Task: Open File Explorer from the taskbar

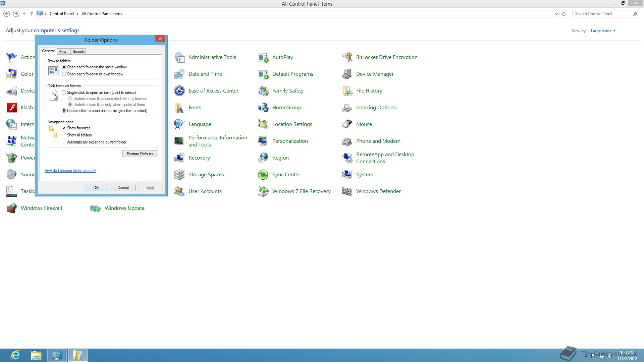Action: [x=36, y=355]
